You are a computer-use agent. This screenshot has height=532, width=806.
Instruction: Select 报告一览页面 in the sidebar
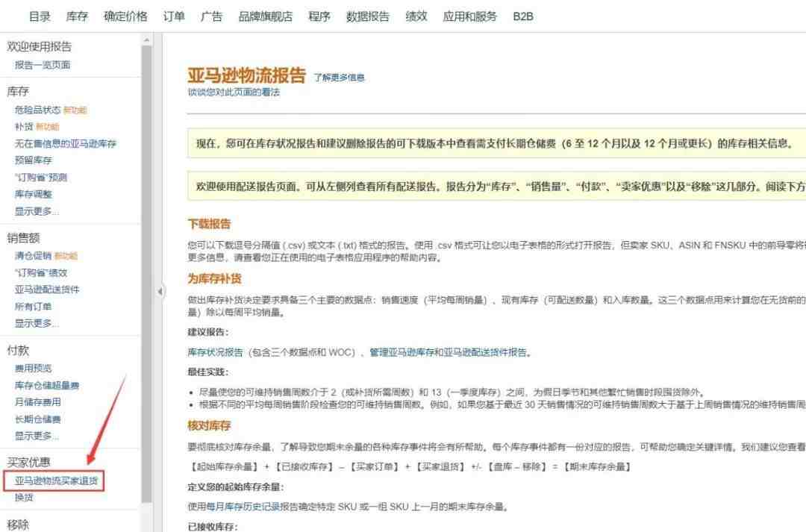pyautogui.click(x=43, y=65)
